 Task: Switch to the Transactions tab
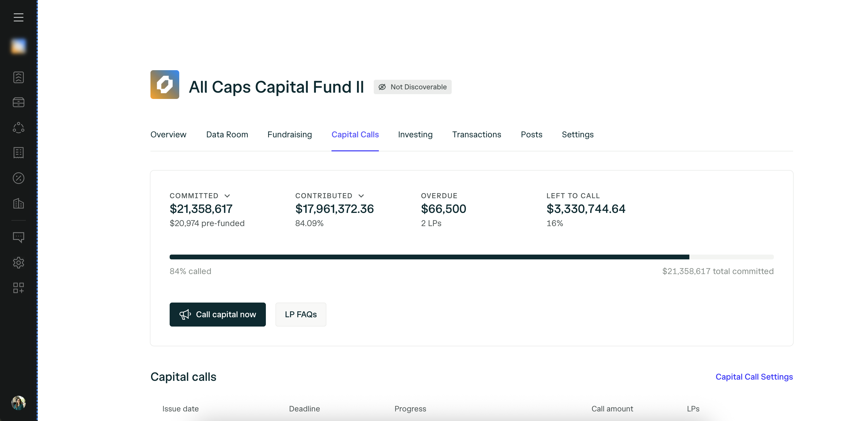(477, 135)
